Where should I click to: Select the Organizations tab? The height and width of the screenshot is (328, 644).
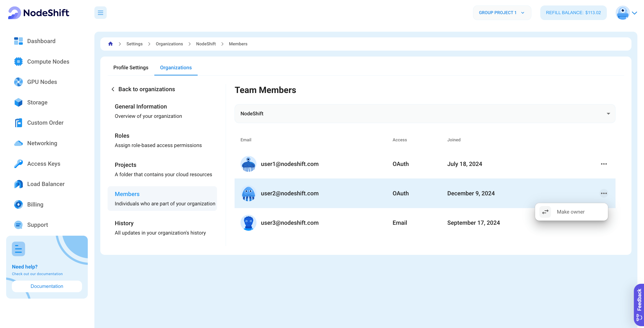click(x=176, y=67)
